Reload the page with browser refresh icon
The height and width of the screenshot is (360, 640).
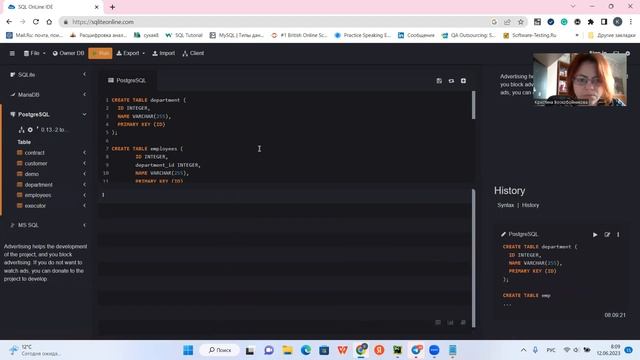coord(36,22)
